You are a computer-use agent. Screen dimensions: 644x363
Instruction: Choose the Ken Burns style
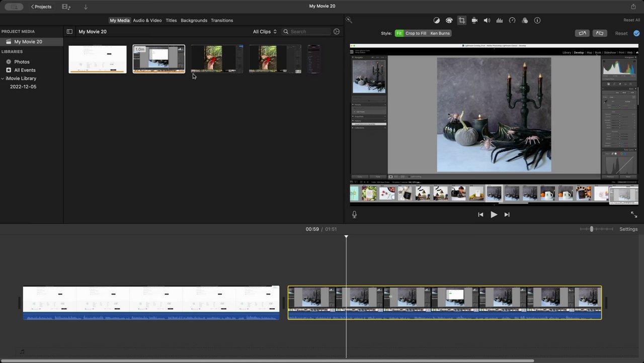click(440, 33)
